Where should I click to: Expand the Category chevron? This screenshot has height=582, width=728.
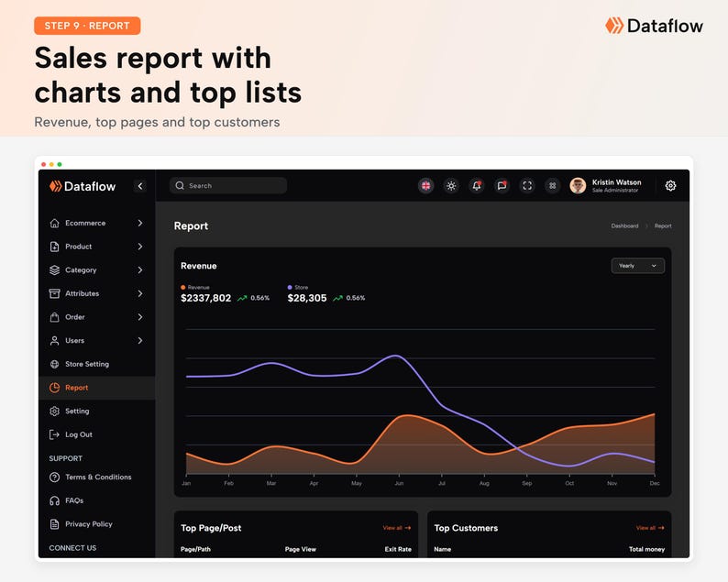139,270
